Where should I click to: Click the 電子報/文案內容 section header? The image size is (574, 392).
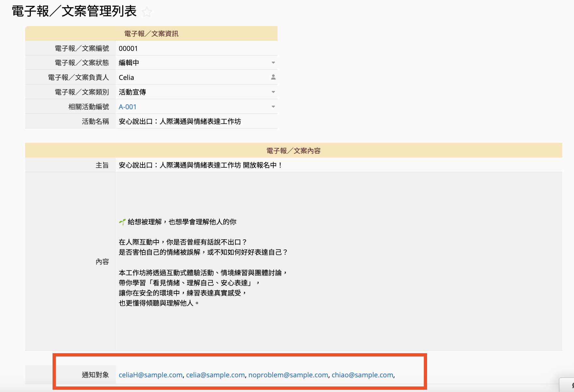293,151
